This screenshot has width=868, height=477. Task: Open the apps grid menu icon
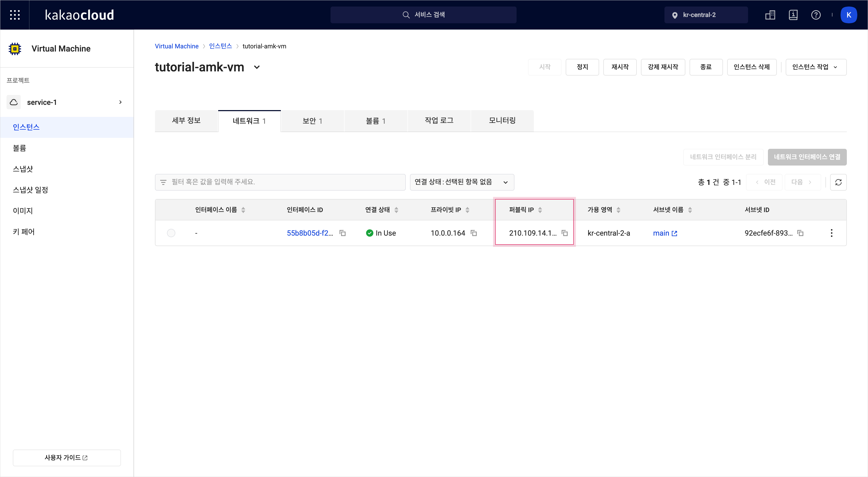pyautogui.click(x=15, y=15)
